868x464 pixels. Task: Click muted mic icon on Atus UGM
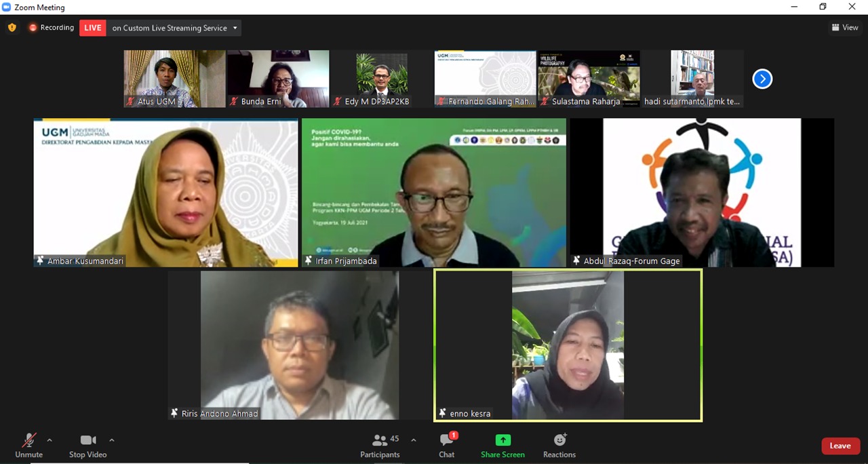[130, 102]
